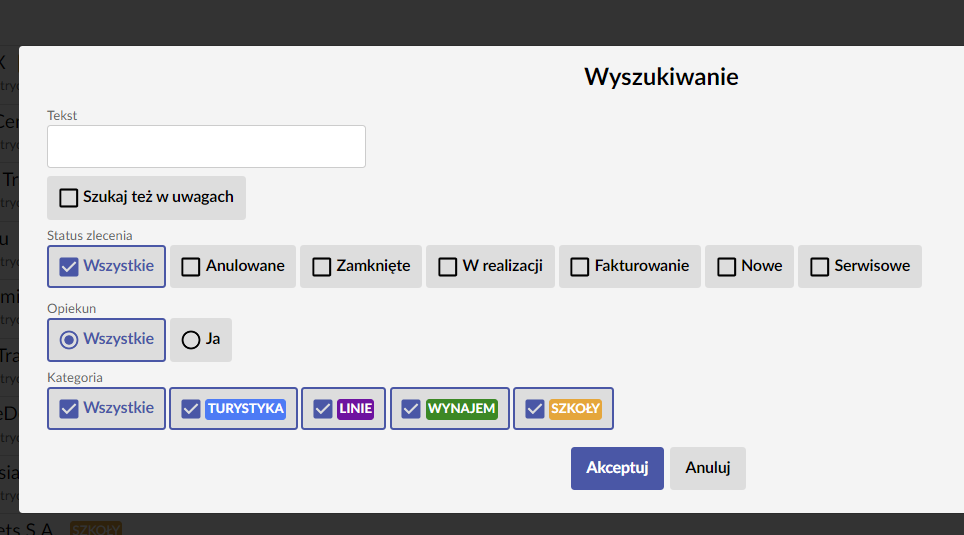Toggle the purple LINIE category
Viewport: 964px width, 535px height.
pyautogui.click(x=344, y=408)
